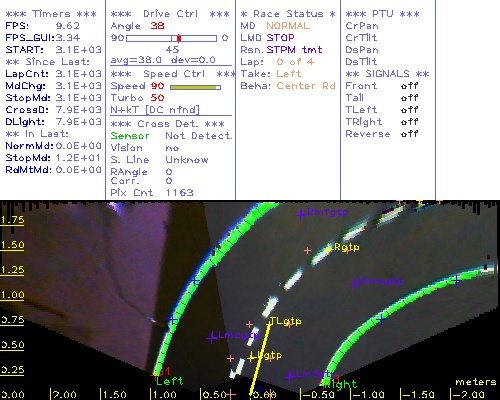Select the Rmcgtp purple cross marker
This screenshot has height=400, width=500.
point(355,284)
